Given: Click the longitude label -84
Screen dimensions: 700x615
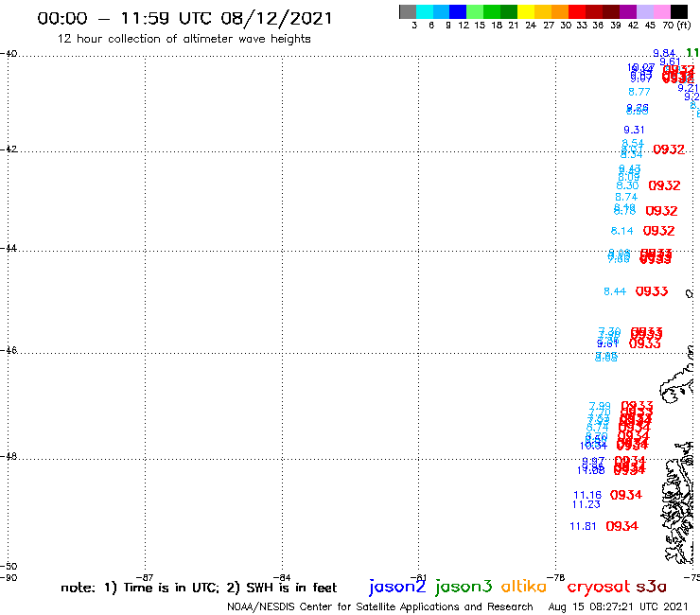Looking at the screenshot, I should (x=282, y=577).
